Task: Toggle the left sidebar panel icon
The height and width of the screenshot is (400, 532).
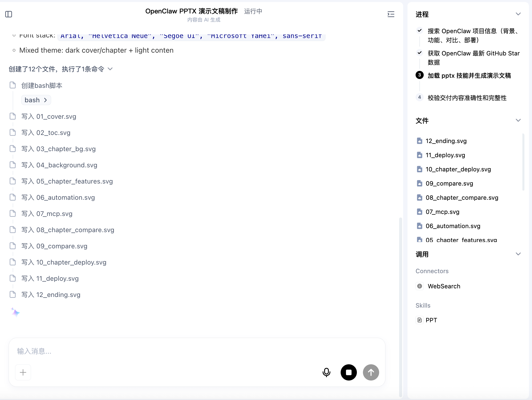Action: point(9,14)
